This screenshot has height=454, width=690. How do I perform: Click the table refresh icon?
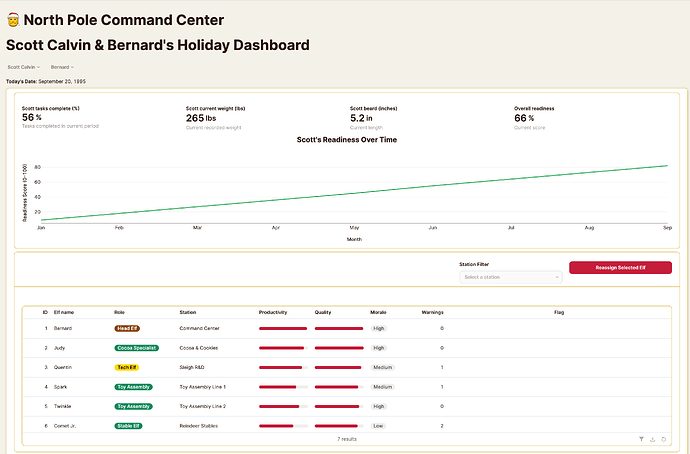coord(663,439)
